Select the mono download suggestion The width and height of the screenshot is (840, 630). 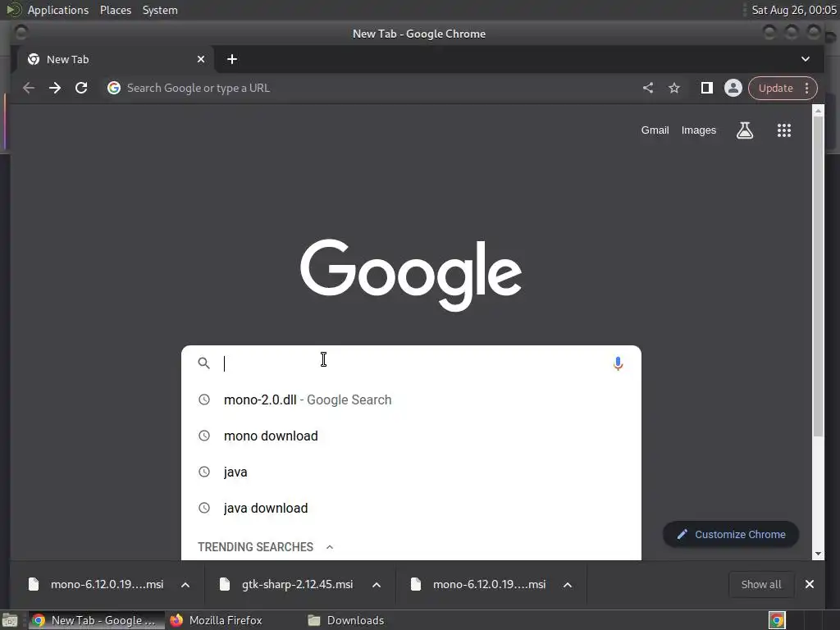[x=411, y=436]
